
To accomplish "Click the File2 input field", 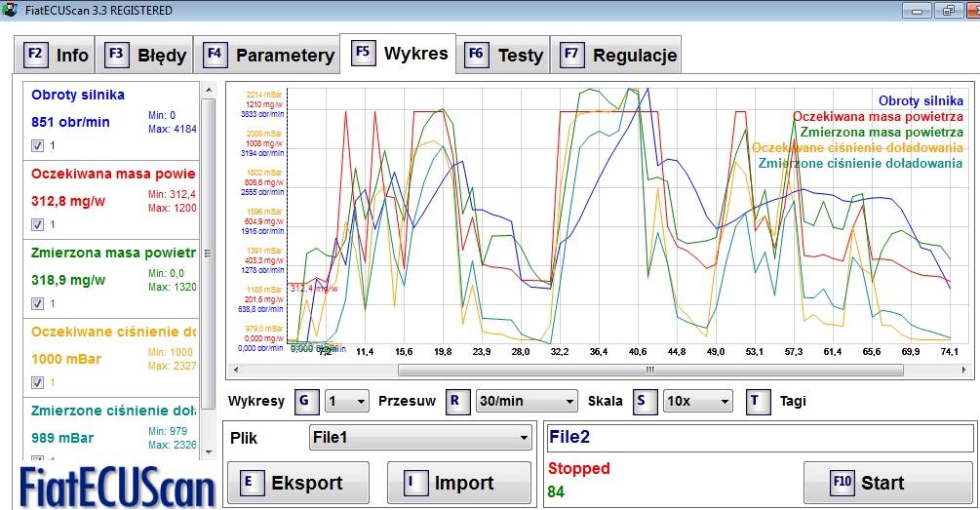I will pyautogui.click(x=760, y=437).
